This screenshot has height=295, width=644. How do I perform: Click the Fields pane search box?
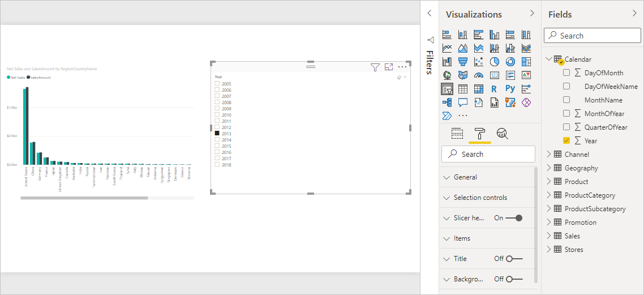point(593,36)
